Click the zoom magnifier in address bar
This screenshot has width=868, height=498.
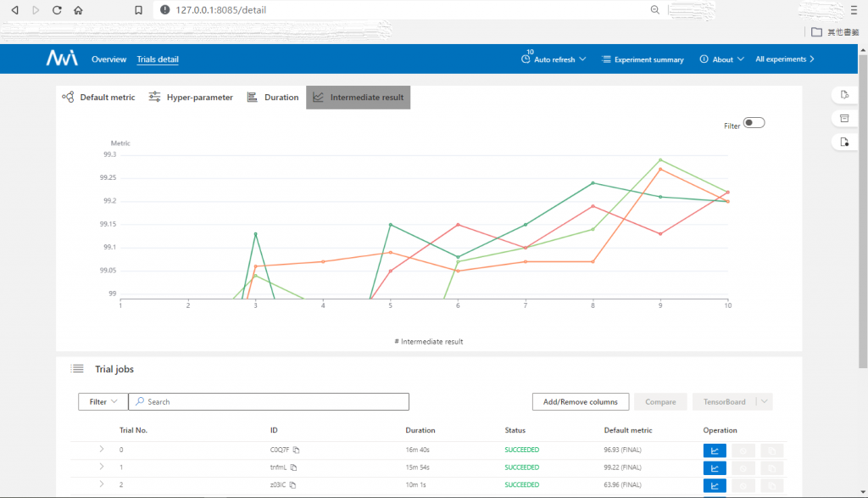655,10
